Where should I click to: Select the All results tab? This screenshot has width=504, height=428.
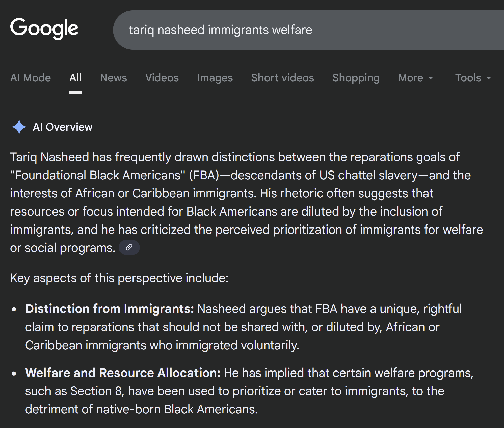[x=75, y=78]
